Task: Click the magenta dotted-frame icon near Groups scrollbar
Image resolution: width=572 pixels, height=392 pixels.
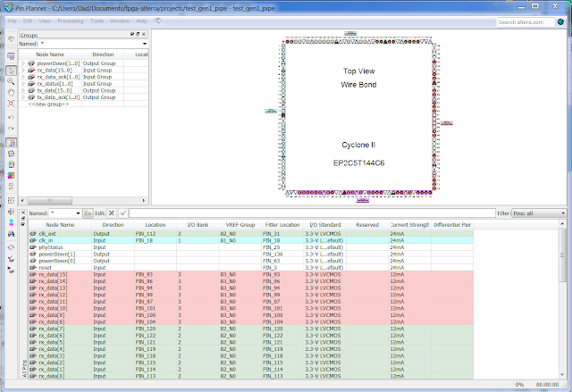Action: [11, 200]
